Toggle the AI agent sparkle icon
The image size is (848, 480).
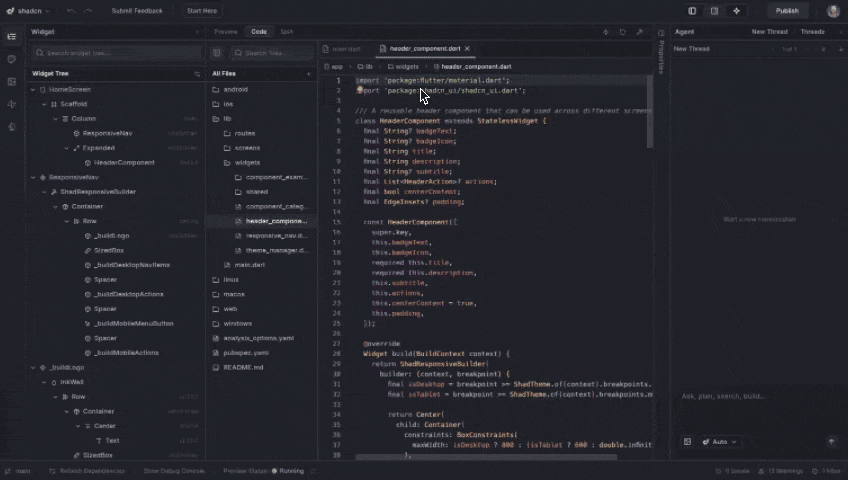tap(737, 11)
